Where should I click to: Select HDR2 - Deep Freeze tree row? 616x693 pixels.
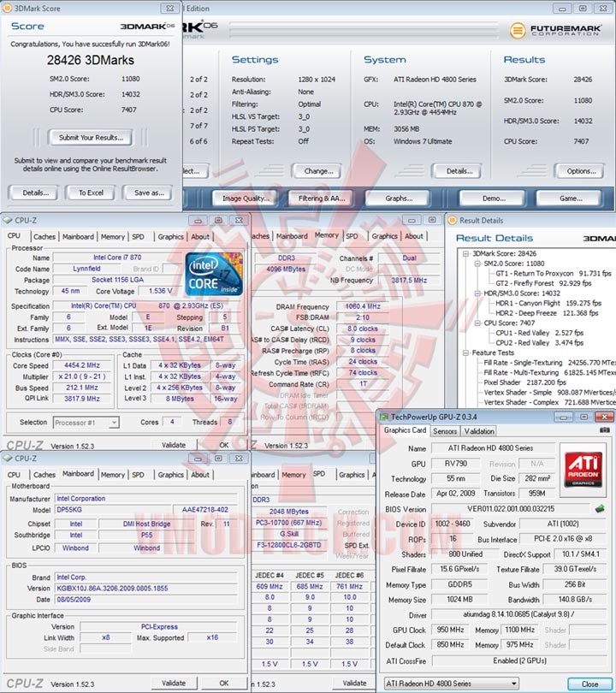point(547,313)
